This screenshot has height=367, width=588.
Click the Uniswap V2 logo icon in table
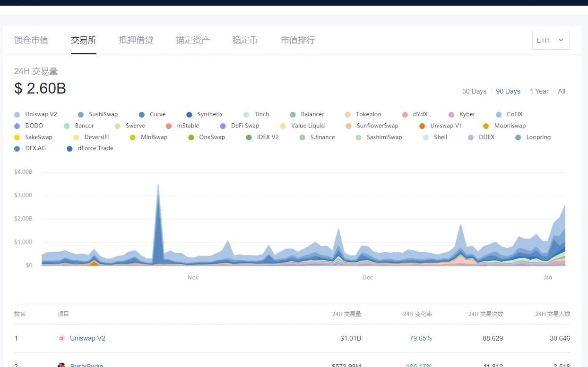point(61,338)
